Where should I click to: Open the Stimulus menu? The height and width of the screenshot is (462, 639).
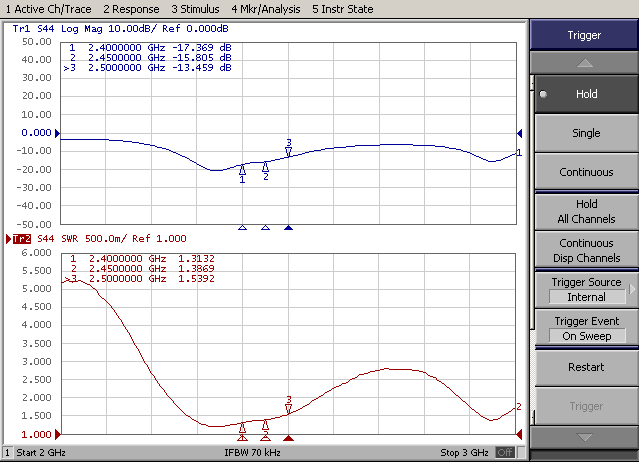pyautogui.click(x=195, y=9)
